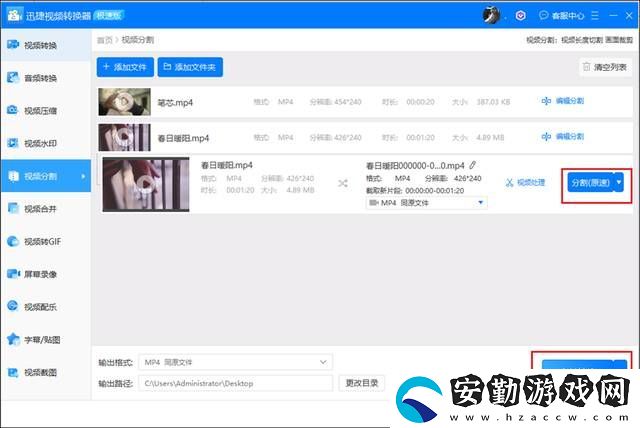The image size is (640, 428).
Task: Click the purple VIP hexagon icon
Action: tap(520, 16)
